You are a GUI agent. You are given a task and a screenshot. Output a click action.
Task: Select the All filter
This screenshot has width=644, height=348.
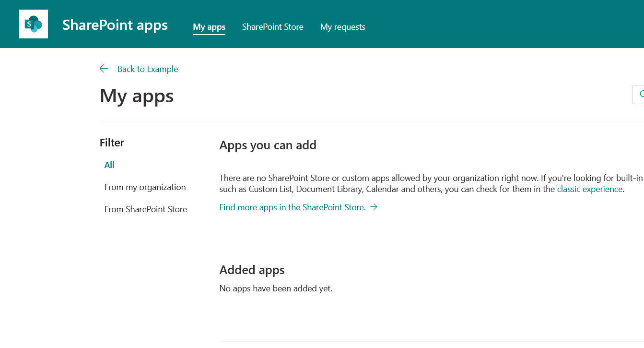[109, 165]
